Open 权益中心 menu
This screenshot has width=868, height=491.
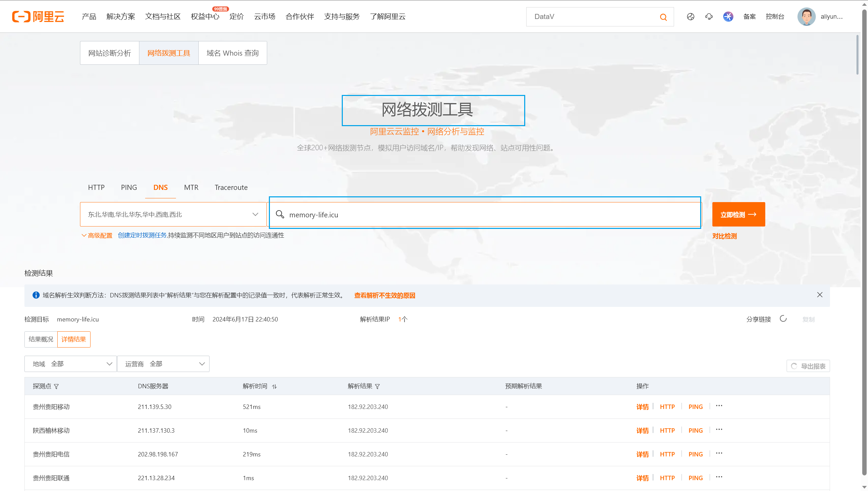coord(205,17)
